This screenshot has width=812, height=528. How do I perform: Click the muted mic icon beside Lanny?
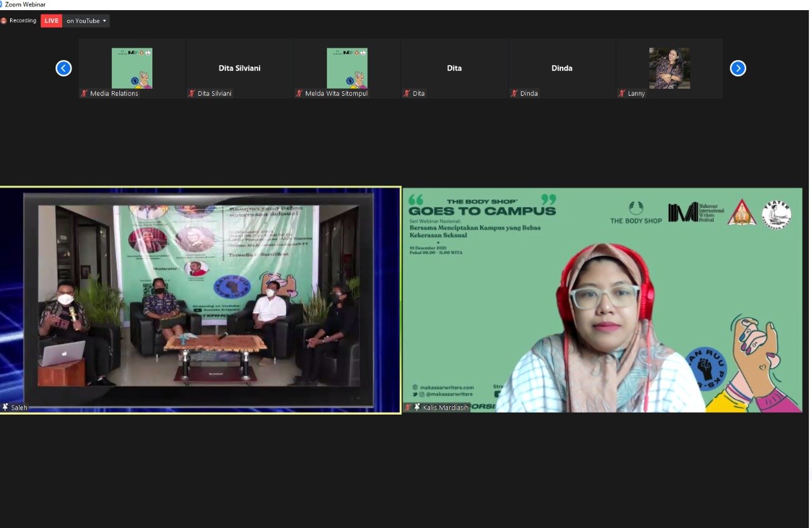(622, 93)
